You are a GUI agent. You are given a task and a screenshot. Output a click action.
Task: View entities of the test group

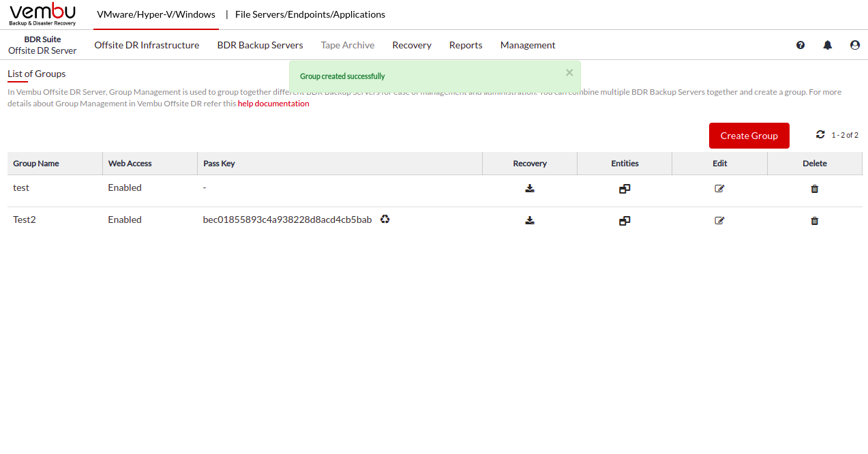point(625,189)
